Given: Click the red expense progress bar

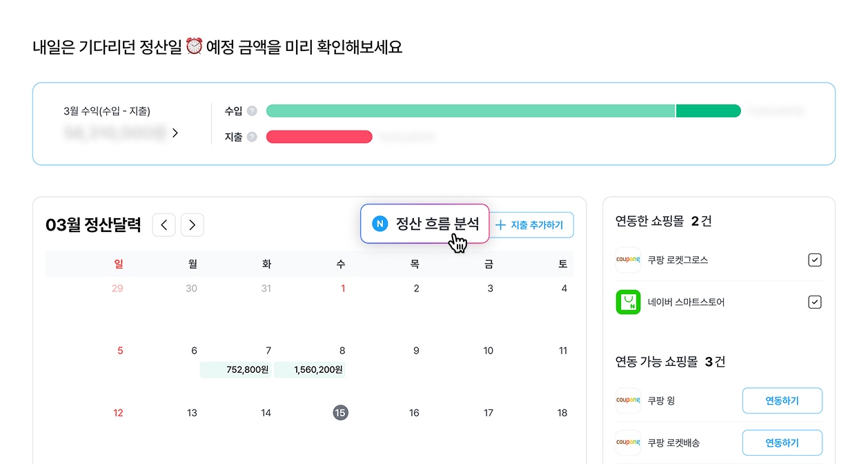Looking at the screenshot, I should [x=319, y=137].
